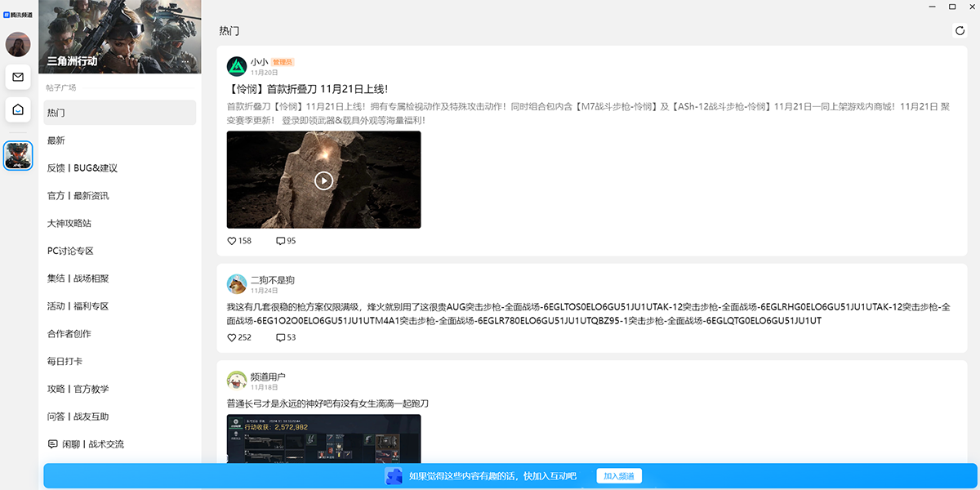Open the 大神攻略站 section
The image size is (980, 490).
pos(69,223)
